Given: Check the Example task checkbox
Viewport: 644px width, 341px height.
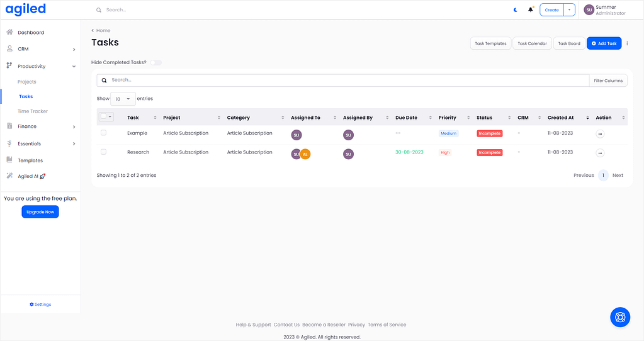Looking at the screenshot, I should pyautogui.click(x=103, y=133).
